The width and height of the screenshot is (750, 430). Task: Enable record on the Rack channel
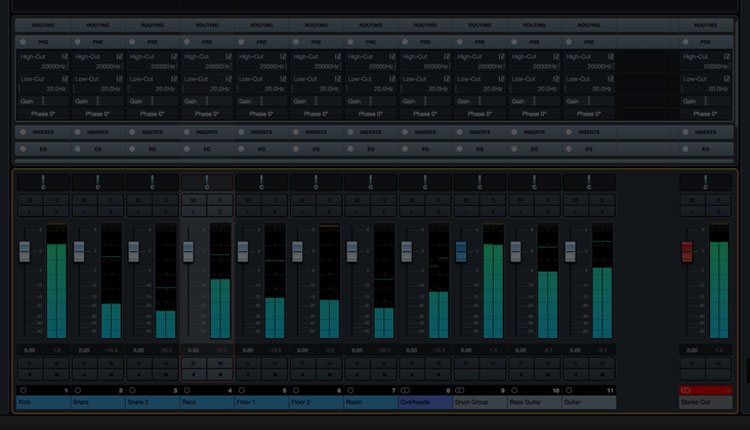click(x=220, y=375)
